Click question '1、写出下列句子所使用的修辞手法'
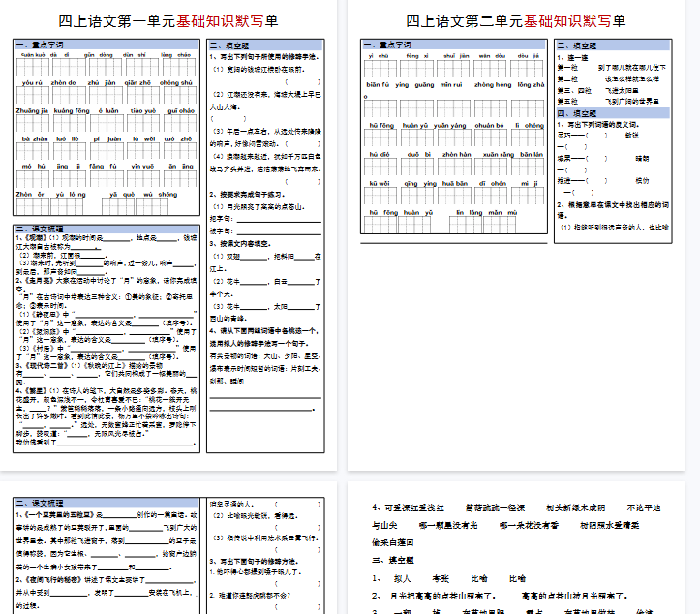This screenshot has width=700, height=614. click(264, 57)
